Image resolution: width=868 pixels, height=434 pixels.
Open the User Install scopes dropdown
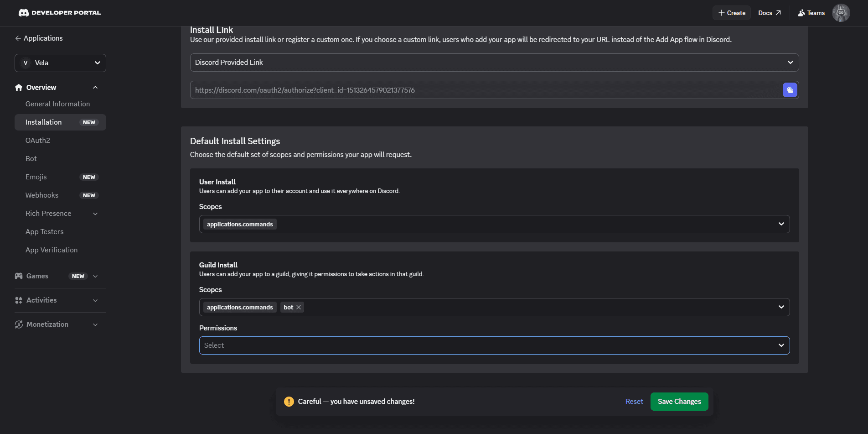click(494, 224)
